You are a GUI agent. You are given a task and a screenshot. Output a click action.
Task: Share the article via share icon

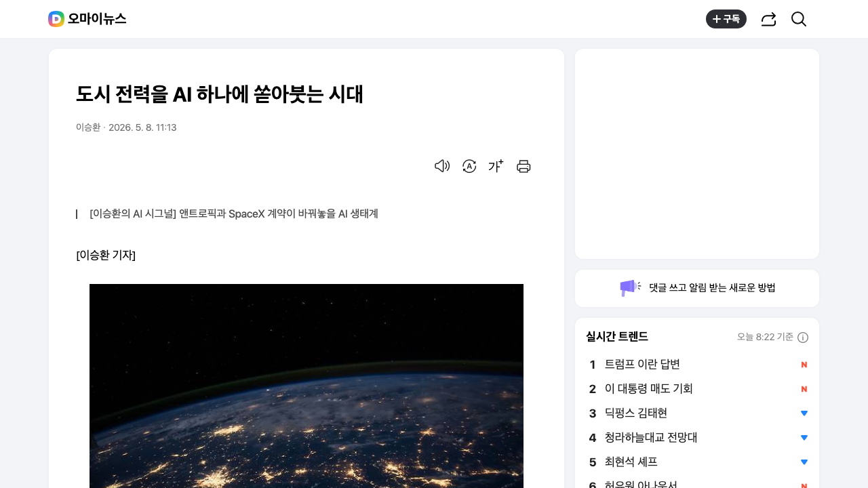pos(768,19)
